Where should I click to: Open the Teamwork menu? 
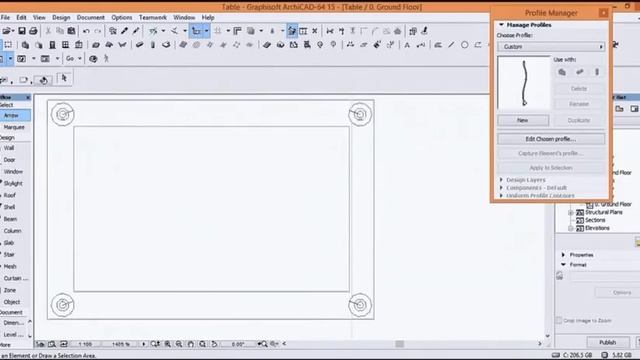153,18
